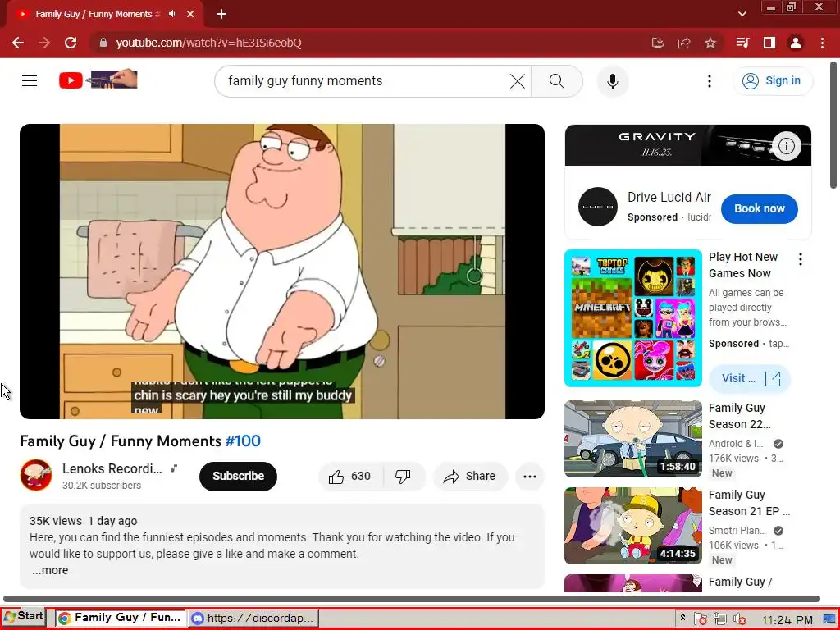840x630 pixels.
Task: Open the tab search dropdown chevron
Action: click(x=742, y=14)
